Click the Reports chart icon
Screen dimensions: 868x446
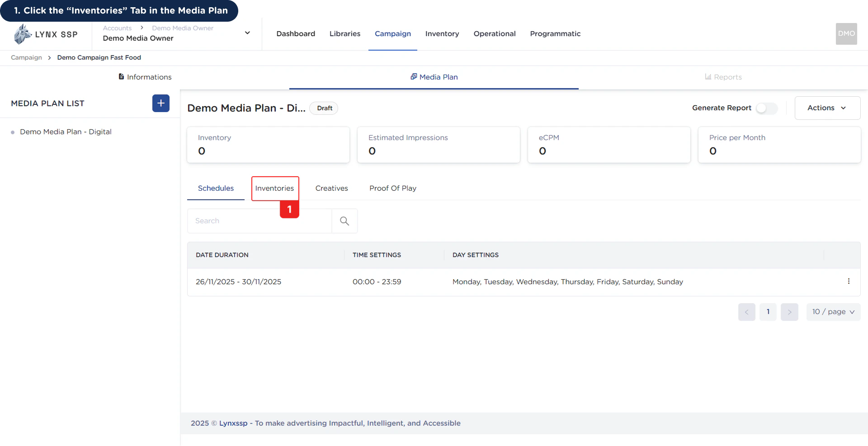pyautogui.click(x=708, y=77)
